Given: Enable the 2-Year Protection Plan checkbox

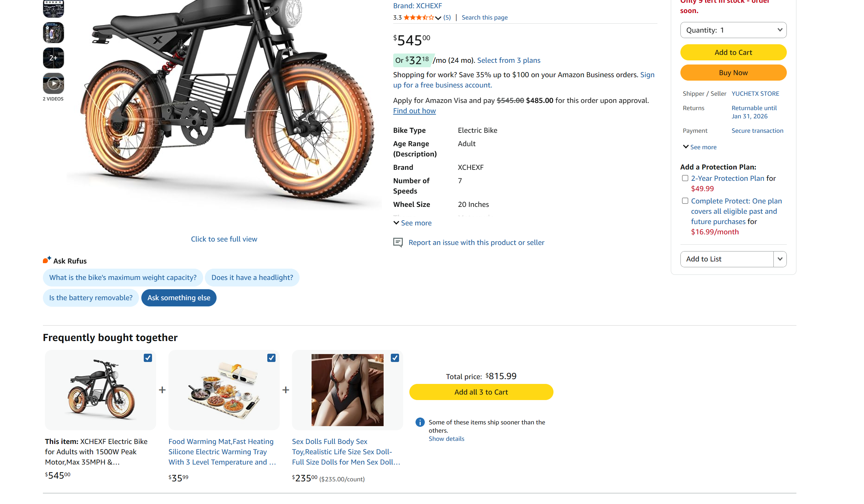Looking at the screenshot, I should [x=685, y=178].
